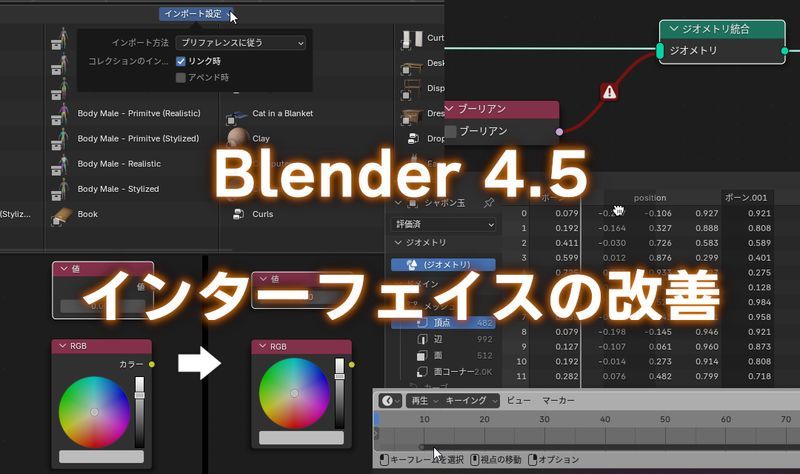Viewport: 800px width, 474px height.
Task: Select Body Male - Realistic asset icon
Action: click(60, 164)
